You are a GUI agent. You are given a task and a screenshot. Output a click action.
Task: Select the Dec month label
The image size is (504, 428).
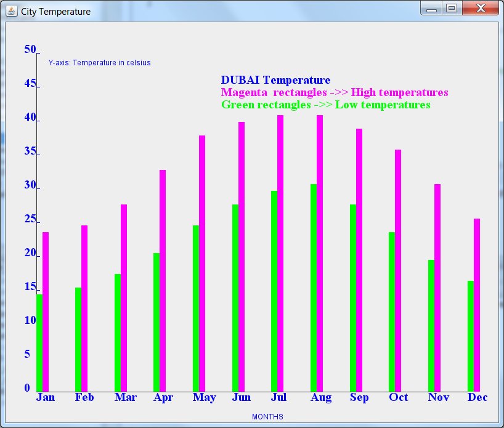478,397
